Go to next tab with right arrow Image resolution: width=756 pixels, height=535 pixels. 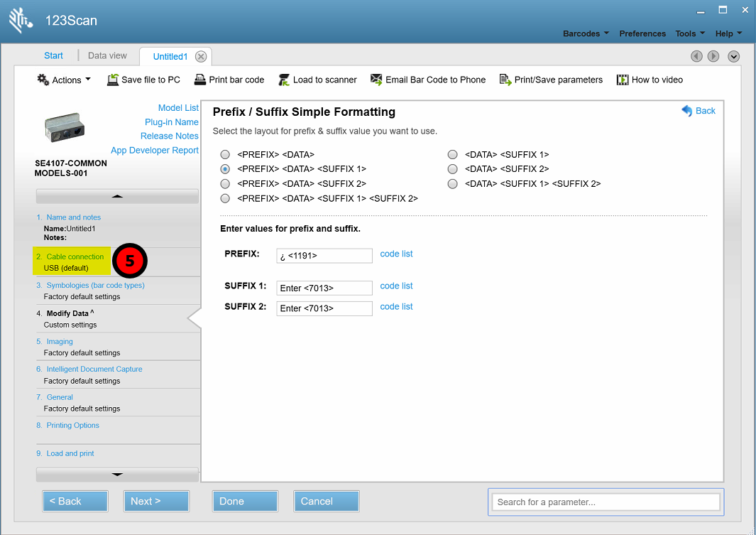pos(713,56)
